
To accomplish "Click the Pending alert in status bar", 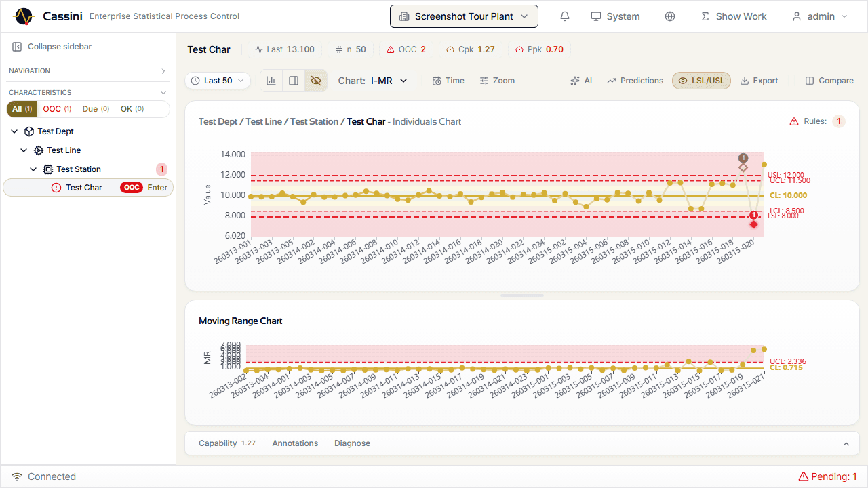I will [x=827, y=476].
